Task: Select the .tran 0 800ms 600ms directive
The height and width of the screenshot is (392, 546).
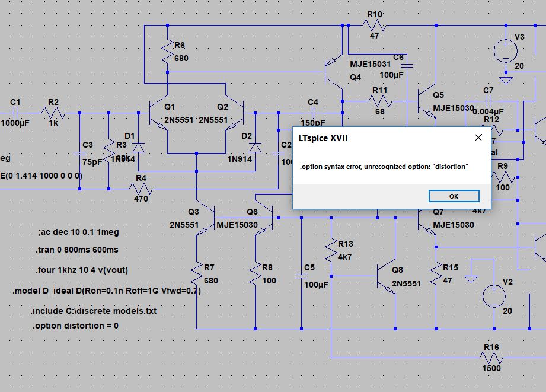Action: click(x=77, y=250)
